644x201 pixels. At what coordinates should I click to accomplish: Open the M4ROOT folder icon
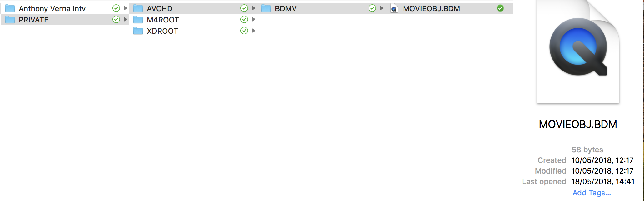(x=138, y=20)
